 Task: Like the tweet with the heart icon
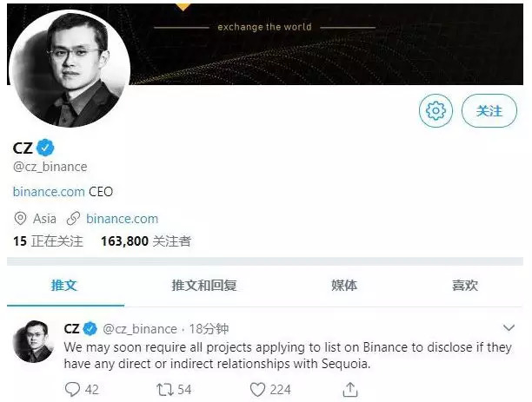257,390
